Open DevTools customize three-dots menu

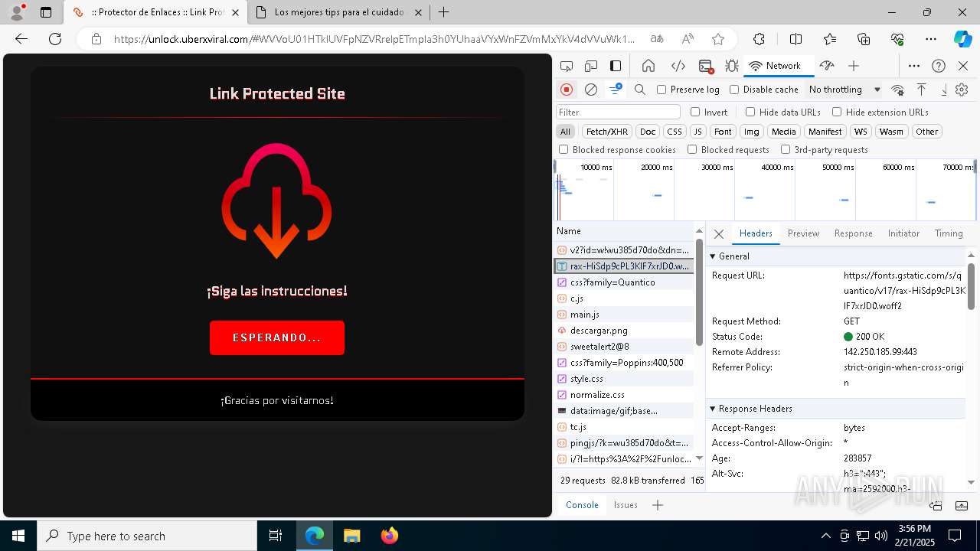click(914, 66)
